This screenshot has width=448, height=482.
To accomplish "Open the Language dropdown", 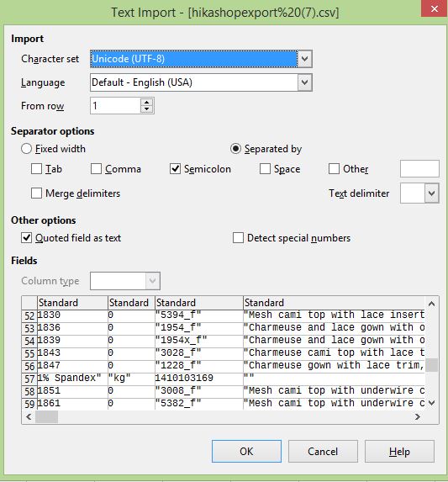I will tap(304, 82).
